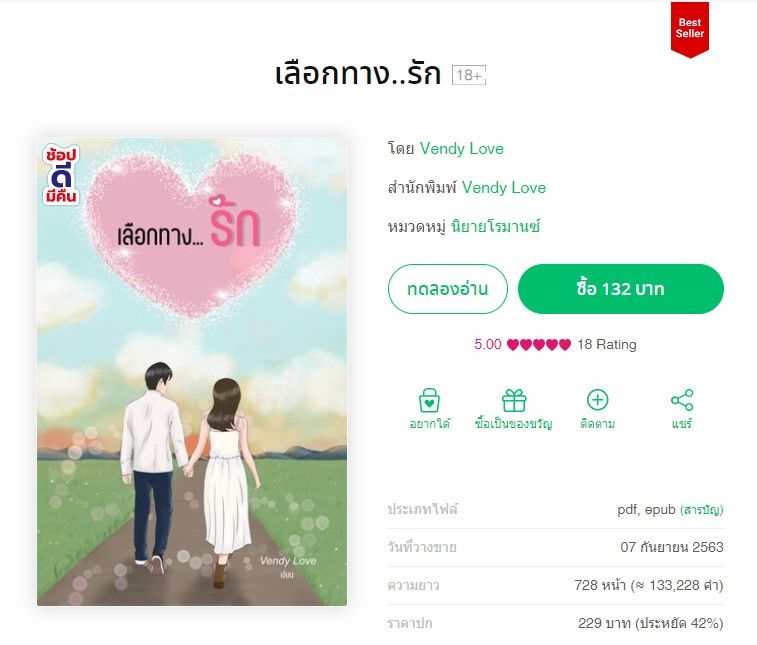Click the gift box icon
757x645 pixels.
514,400
